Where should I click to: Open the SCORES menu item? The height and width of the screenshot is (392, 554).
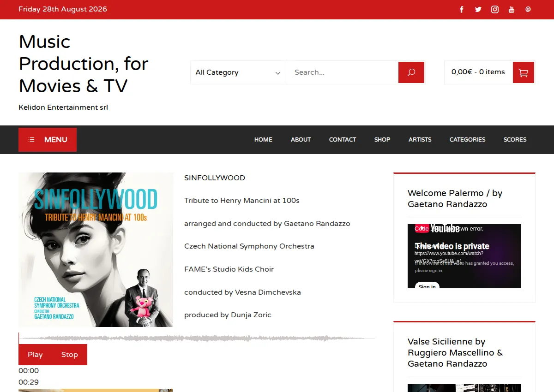pos(515,140)
